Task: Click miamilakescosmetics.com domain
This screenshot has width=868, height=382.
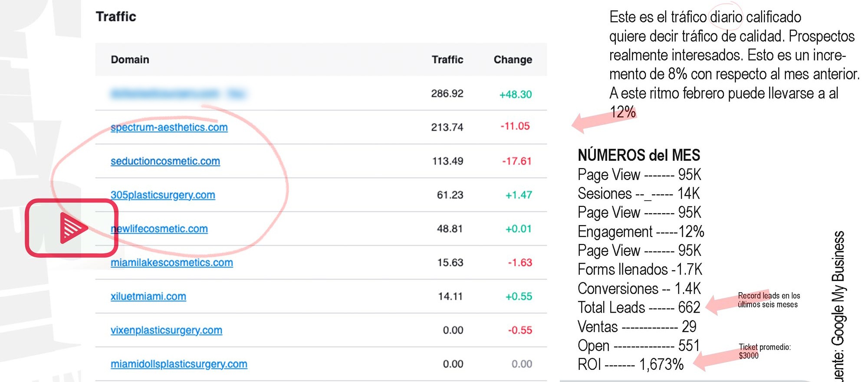Action: 171,262
